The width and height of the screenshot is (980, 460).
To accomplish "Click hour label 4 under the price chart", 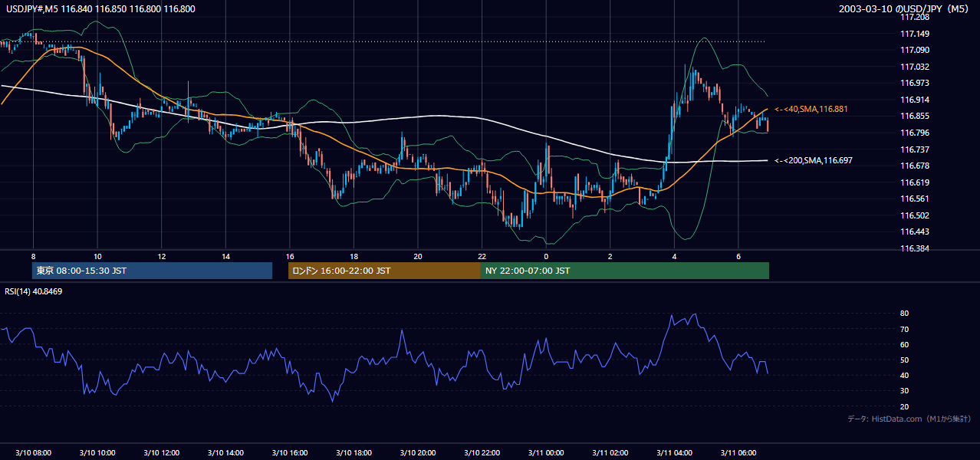I will [x=674, y=256].
